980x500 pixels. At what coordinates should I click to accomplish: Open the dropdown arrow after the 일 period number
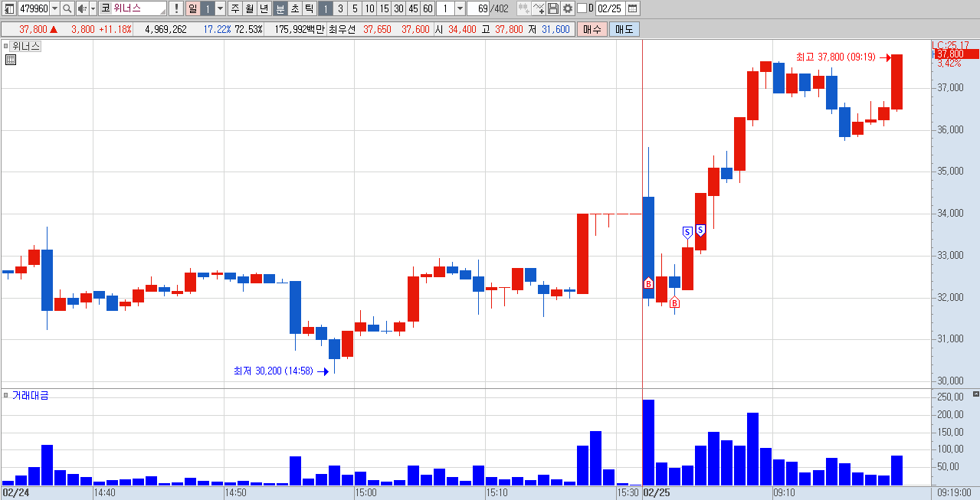click(221, 8)
